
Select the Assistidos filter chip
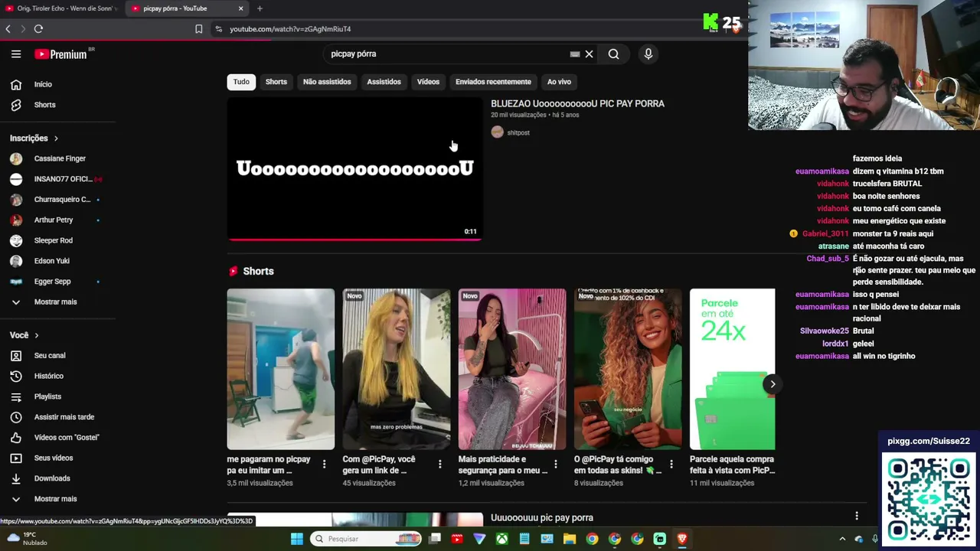tap(384, 82)
